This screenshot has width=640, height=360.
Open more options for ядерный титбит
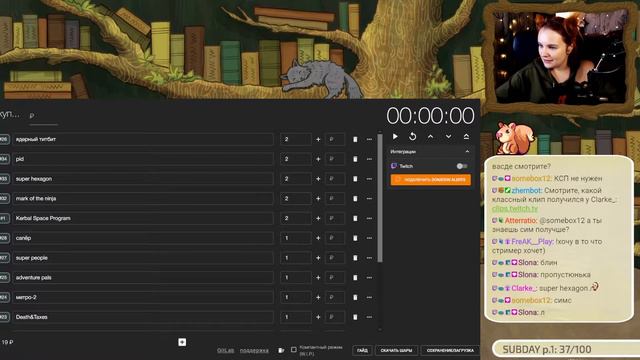pos(369,139)
